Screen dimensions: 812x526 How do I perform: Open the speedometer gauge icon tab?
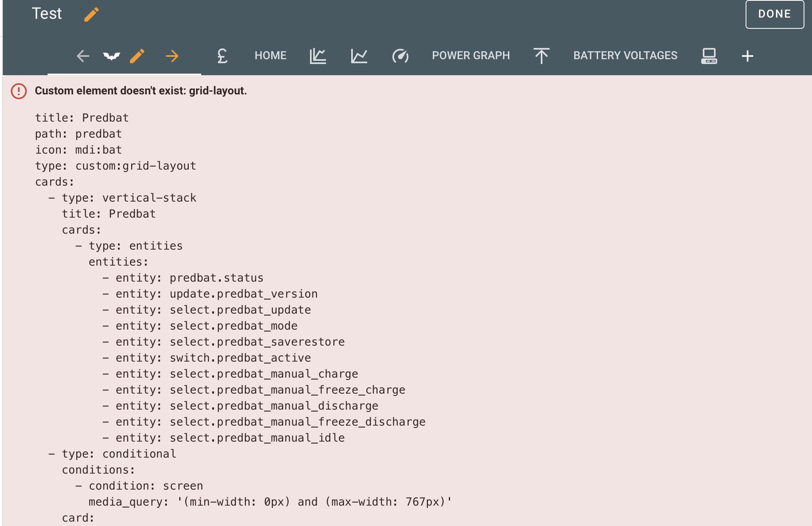pyautogui.click(x=400, y=56)
